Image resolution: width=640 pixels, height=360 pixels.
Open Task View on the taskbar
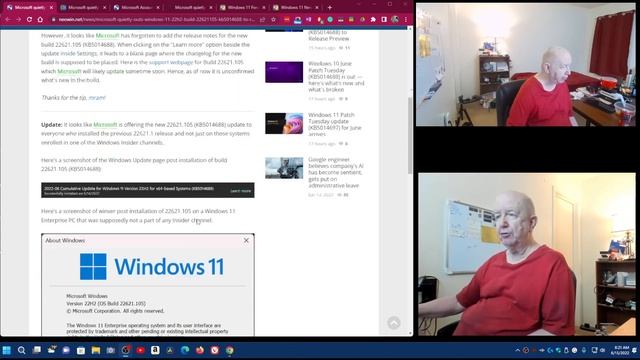click(x=36, y=350)
